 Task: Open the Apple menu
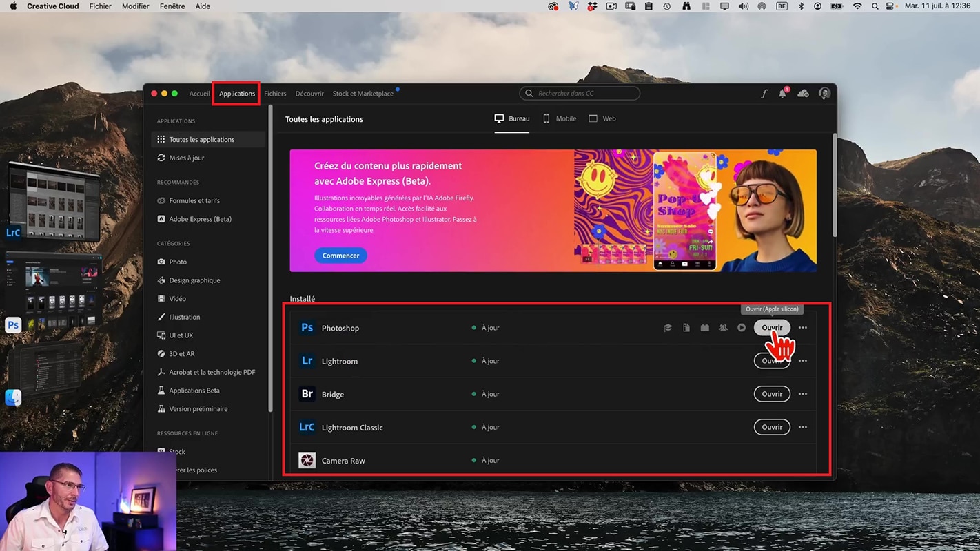pos(12,6)
